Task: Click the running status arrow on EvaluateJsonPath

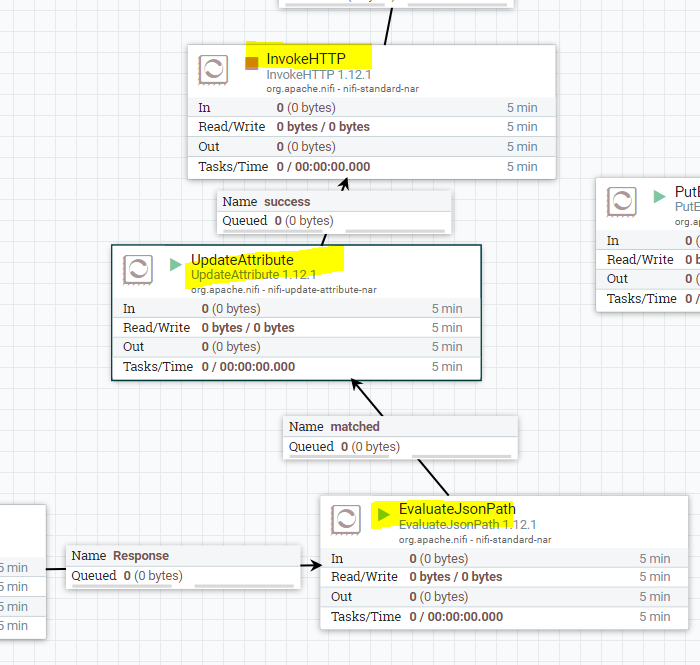Action: 383,514
